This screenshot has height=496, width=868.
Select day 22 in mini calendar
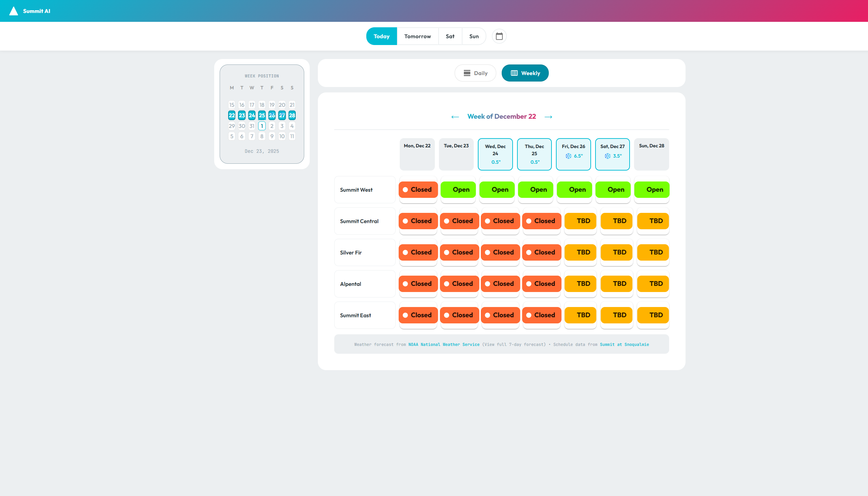click(232, 115)
